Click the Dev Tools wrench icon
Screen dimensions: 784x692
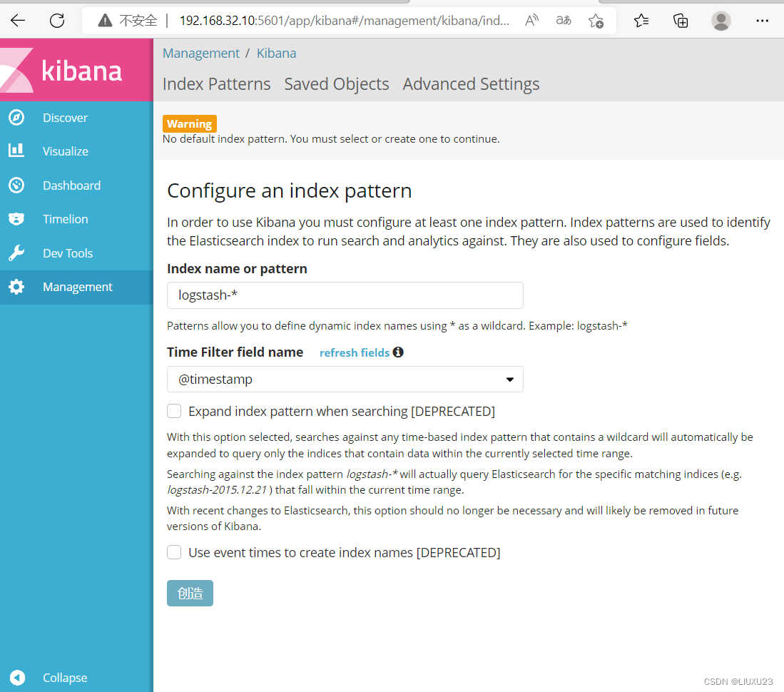(16, 253)
